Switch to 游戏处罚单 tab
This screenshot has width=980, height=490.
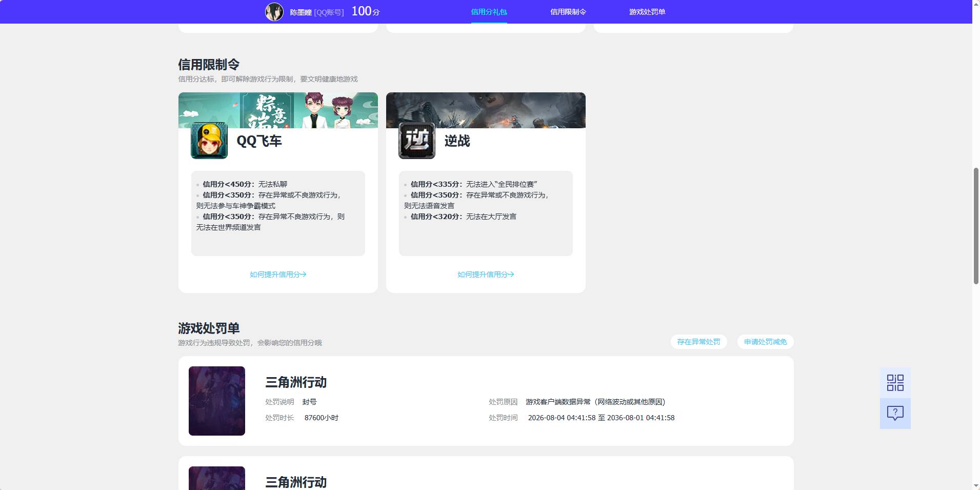coord(647,12)
